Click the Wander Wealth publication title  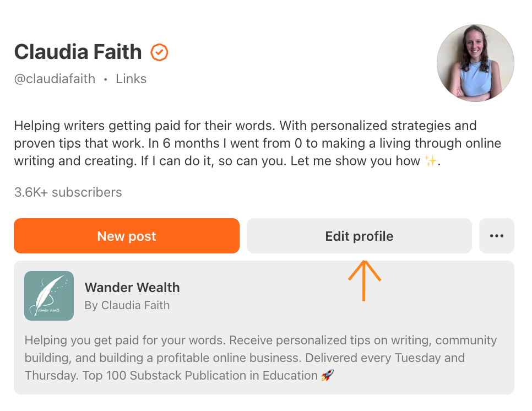coord(132,287)
